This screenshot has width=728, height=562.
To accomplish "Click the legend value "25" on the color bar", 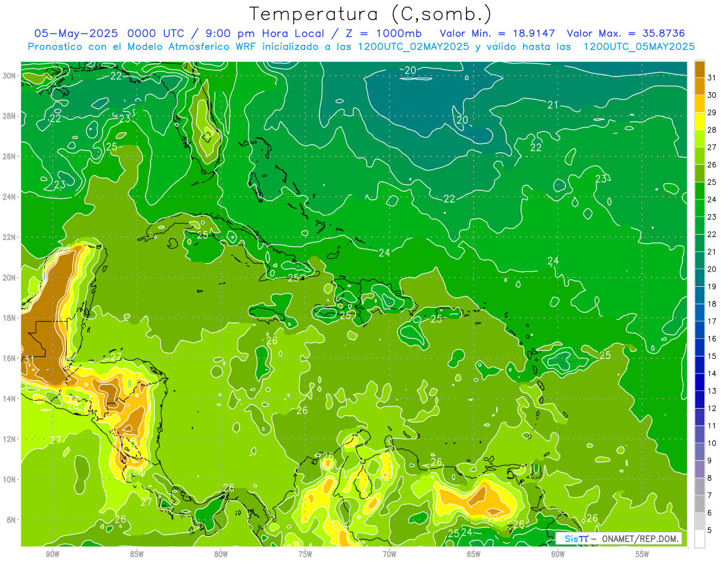I will (712, 182).
